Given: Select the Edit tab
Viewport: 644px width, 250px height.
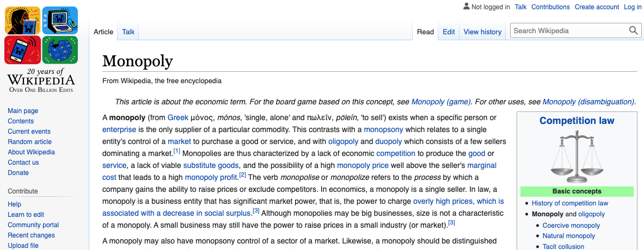Looking at the screenshot, I should tap(449, 32).
